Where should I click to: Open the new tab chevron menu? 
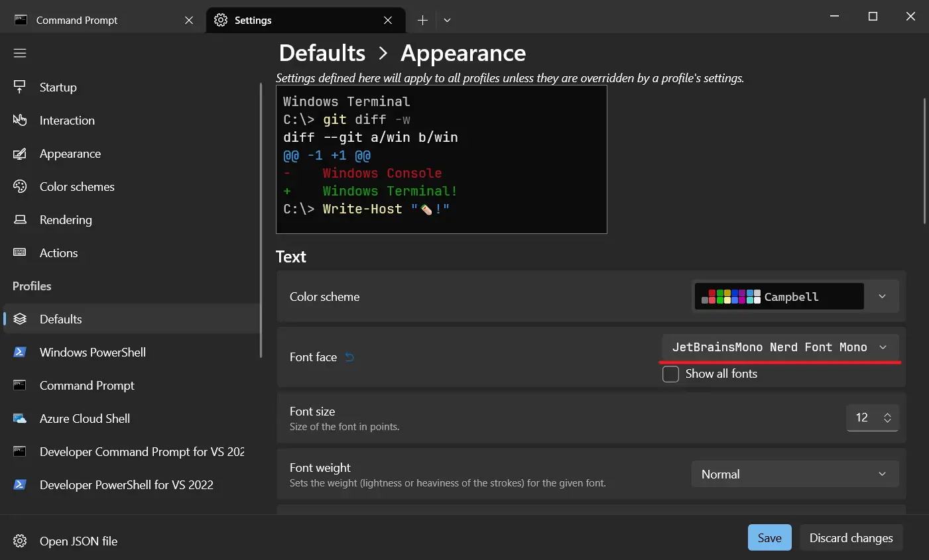(x=447, y=20)
